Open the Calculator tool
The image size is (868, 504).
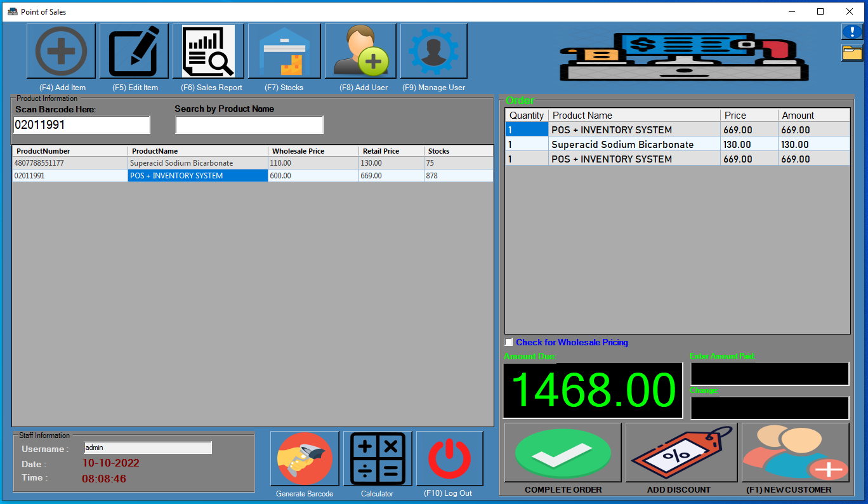coord(377,458)
